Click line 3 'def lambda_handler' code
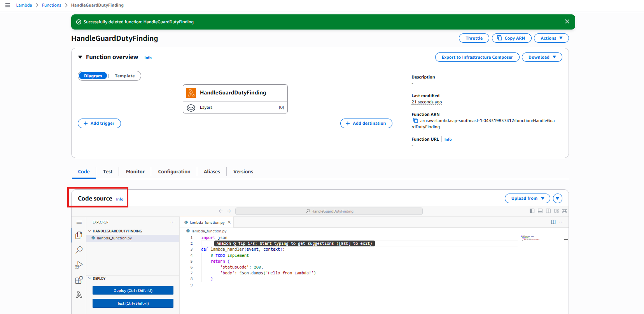 (243, 249)
